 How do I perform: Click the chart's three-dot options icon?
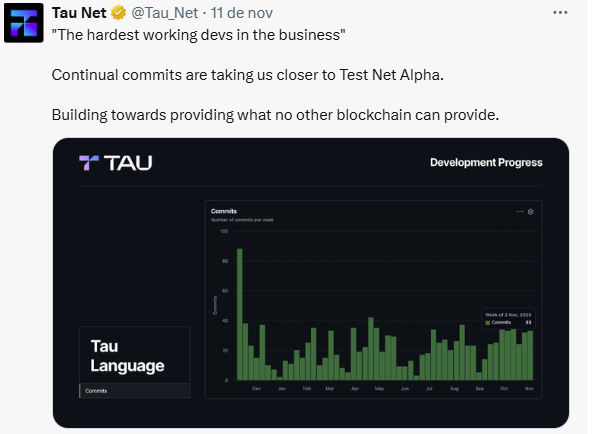(x=520, y=212)
